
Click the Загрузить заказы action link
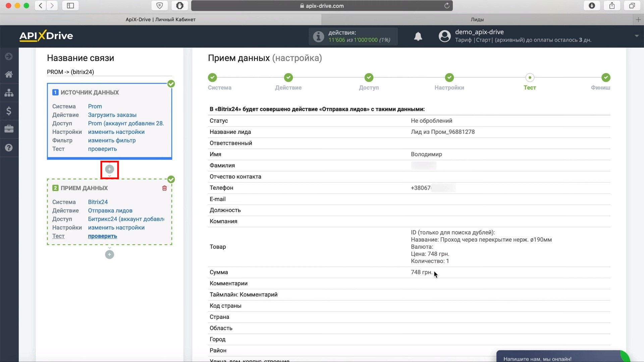[112, 115]
